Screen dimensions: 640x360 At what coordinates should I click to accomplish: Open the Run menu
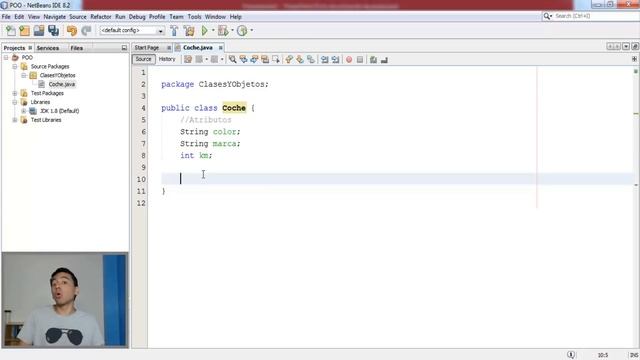120,17
